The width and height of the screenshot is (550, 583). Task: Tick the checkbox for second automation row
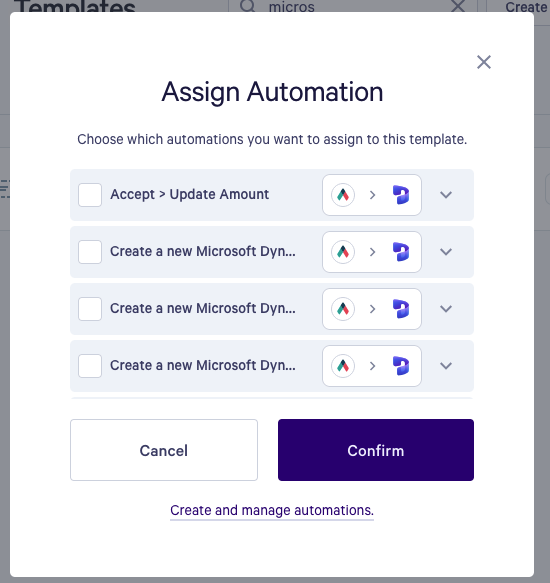point(90,252)
